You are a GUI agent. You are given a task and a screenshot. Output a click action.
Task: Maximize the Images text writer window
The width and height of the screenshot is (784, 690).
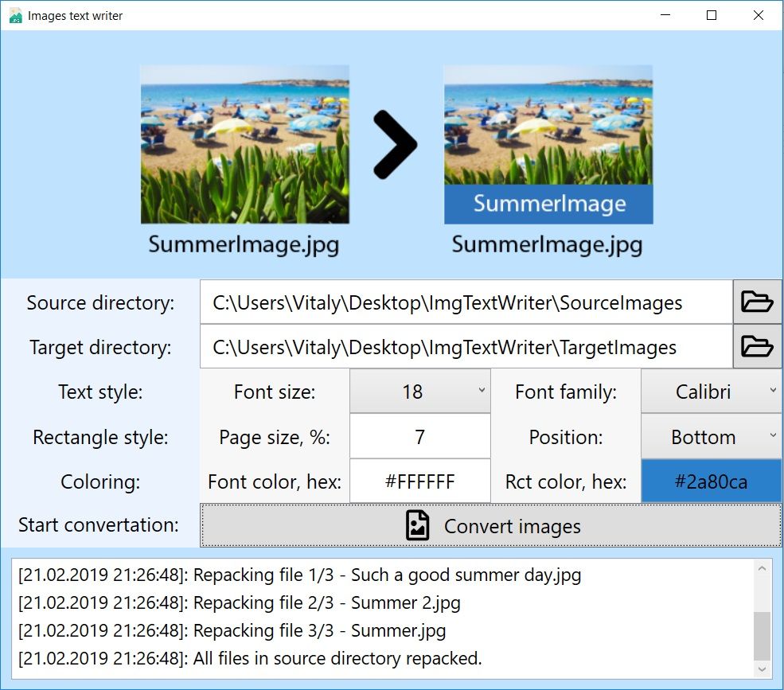712,15
